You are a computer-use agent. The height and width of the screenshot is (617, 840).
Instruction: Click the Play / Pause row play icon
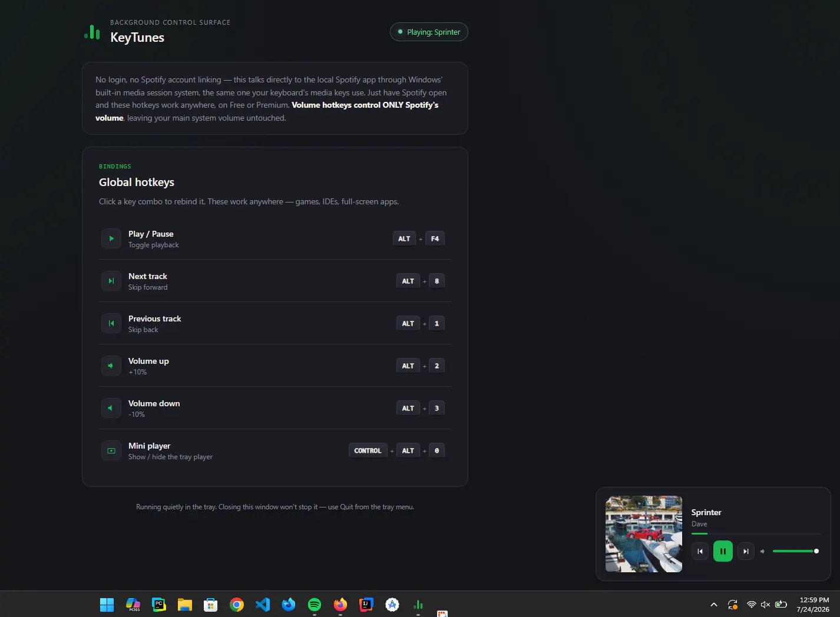tap(111, 238)
